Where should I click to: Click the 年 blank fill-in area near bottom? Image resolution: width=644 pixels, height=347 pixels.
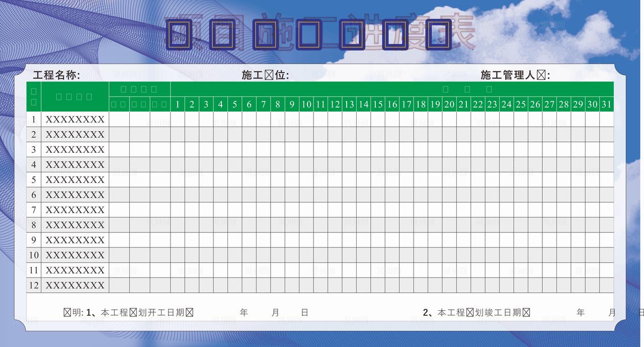tap(244, 312)
